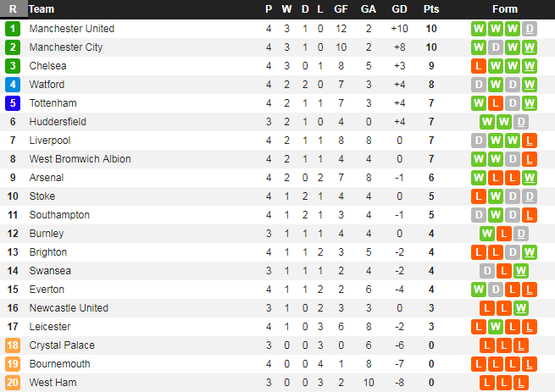Viewport: 555px width, 392px height.
Task: Click the W form badge in Brighton's row
Action: 530,252
